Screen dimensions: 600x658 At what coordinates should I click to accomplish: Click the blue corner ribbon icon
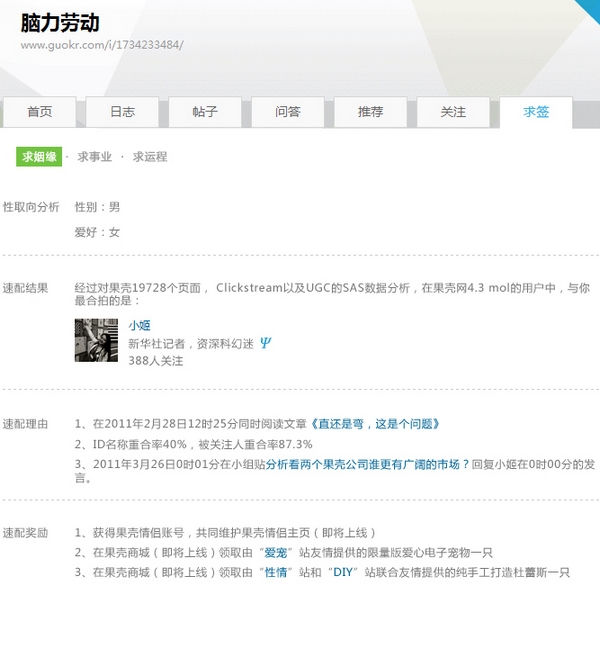point(583,14)
